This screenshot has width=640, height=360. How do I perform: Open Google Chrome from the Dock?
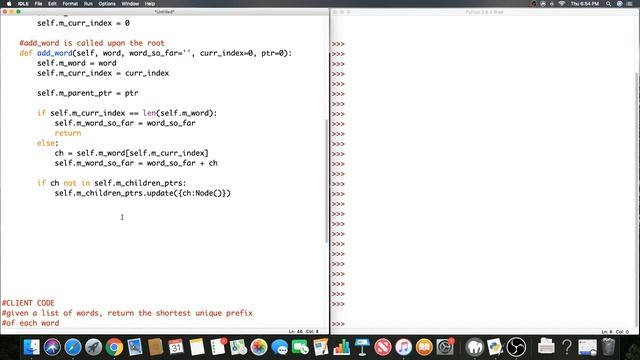point(114,347)
